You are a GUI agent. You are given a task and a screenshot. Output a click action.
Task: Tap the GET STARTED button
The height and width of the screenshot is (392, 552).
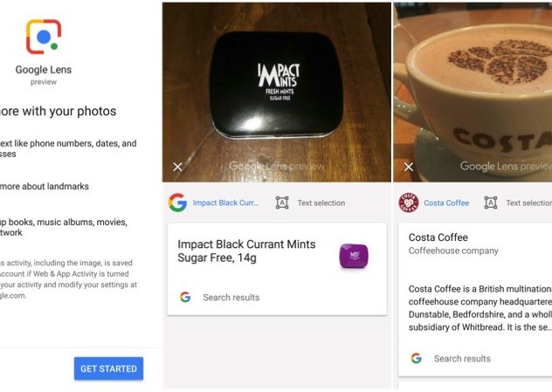(108, 368)
